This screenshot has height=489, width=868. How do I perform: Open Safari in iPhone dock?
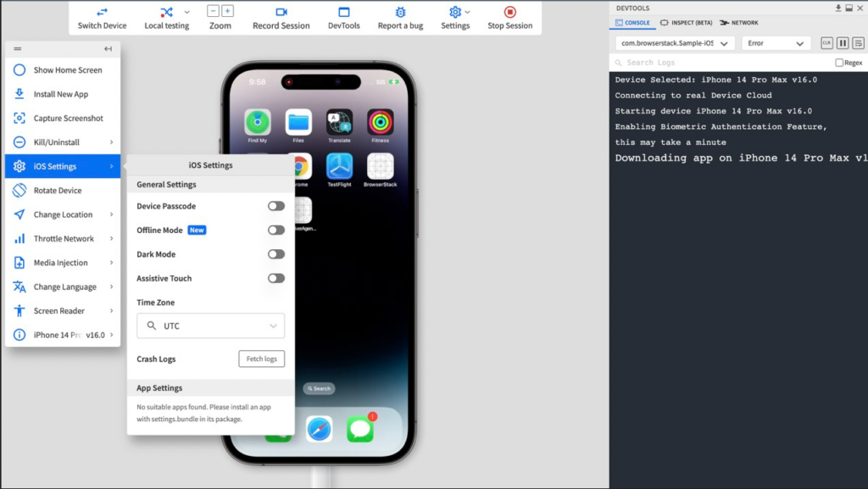coord(320,430)
